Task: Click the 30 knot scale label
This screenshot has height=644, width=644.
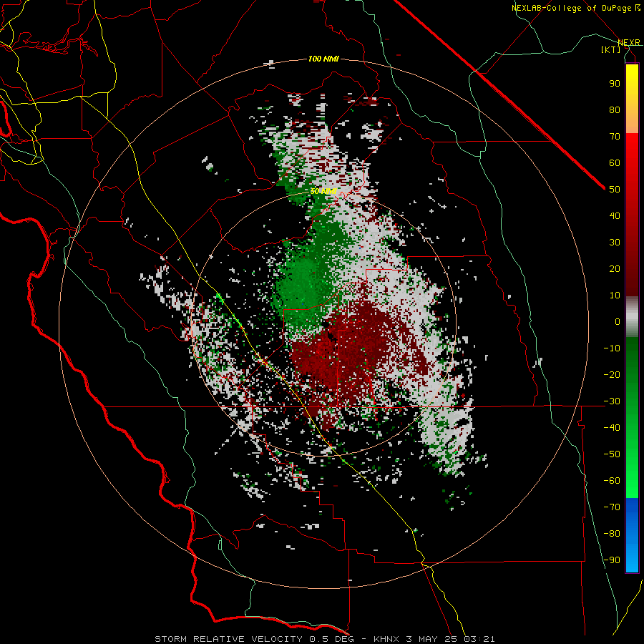Action: pos(615,243)
